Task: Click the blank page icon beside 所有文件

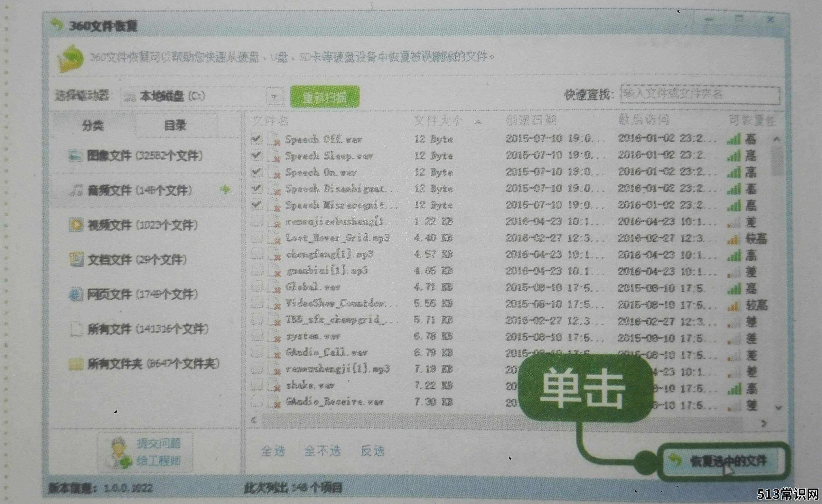Action: [x=76, y=329]
